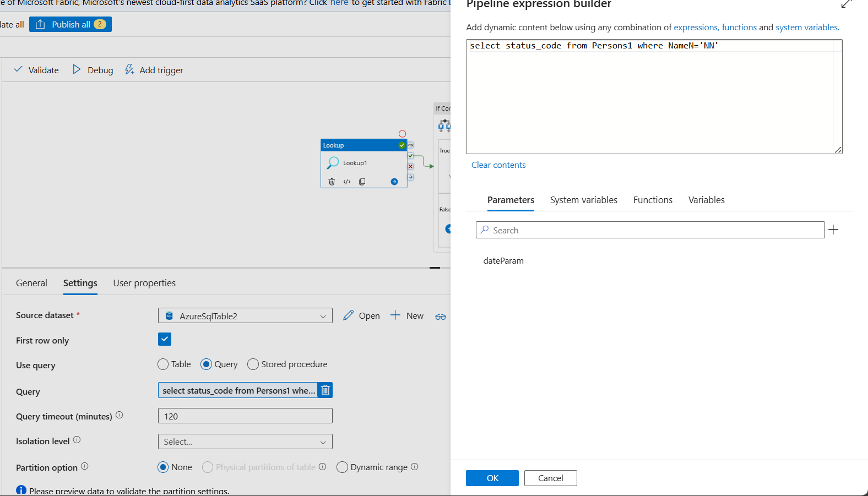Uncheck the First row only checkbox
The image size is (868, 496).
coord(165,339)
